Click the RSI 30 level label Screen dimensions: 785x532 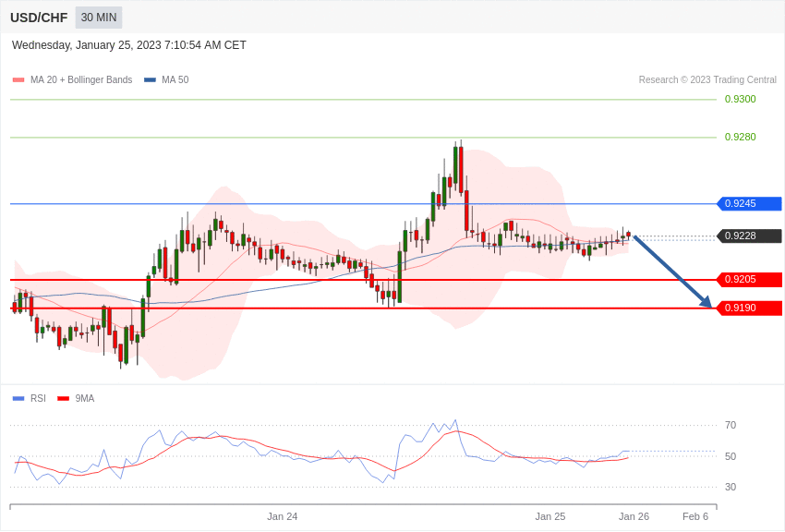point(731,487)
